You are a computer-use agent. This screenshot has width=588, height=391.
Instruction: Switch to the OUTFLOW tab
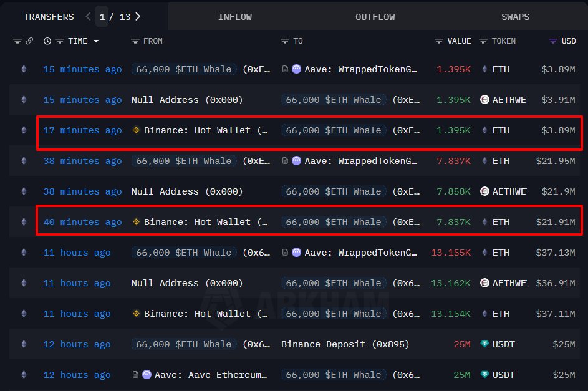375,17
